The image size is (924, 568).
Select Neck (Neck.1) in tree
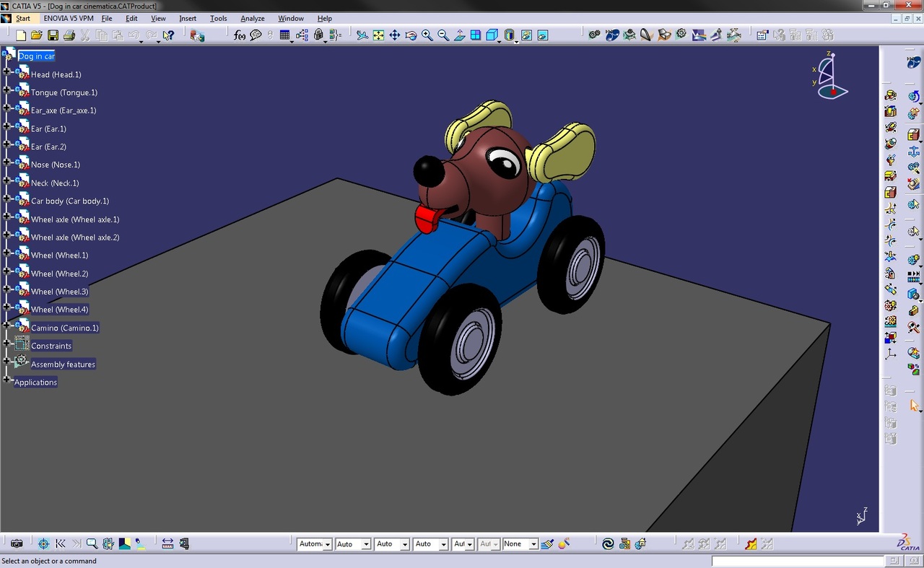click(x=55, y=183)
